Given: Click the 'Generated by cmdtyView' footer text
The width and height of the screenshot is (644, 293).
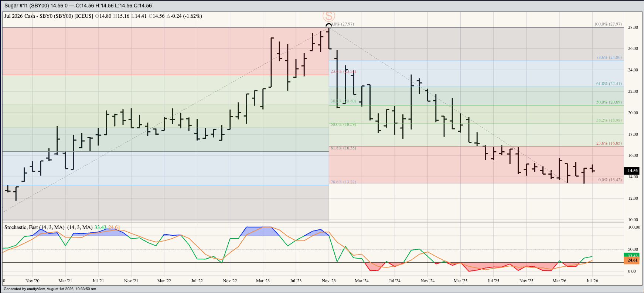Looking at the screenshot, I should pyautogui.click(x=50, y=289).
